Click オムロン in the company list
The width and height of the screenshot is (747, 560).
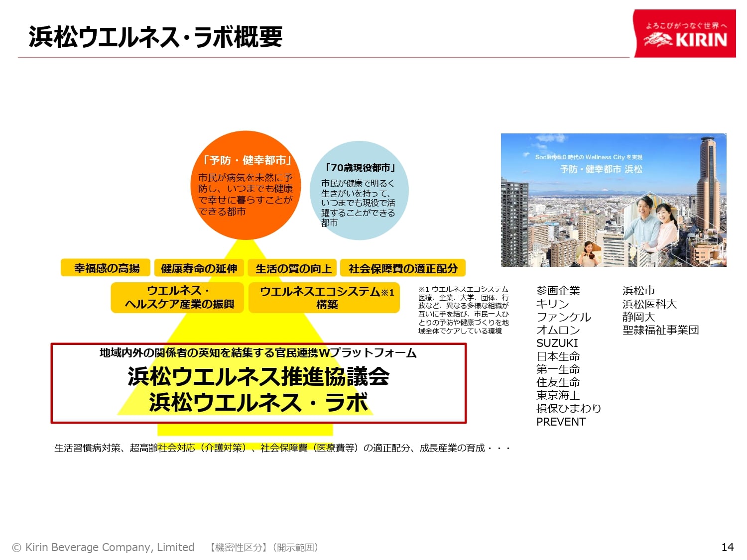(x=558, y=330)
